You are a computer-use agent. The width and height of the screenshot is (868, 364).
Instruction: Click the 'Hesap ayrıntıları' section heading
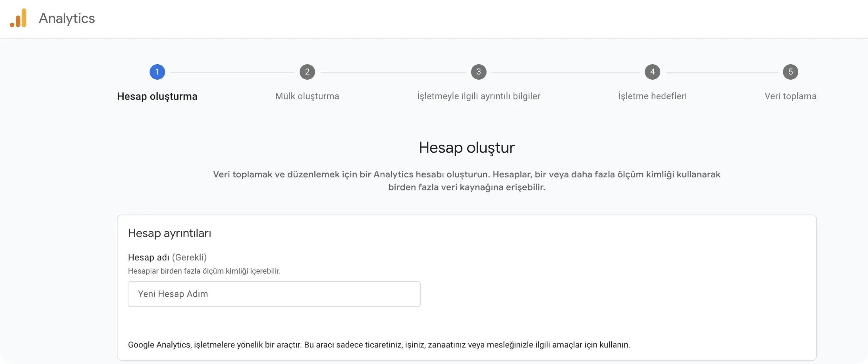[170, 233]
